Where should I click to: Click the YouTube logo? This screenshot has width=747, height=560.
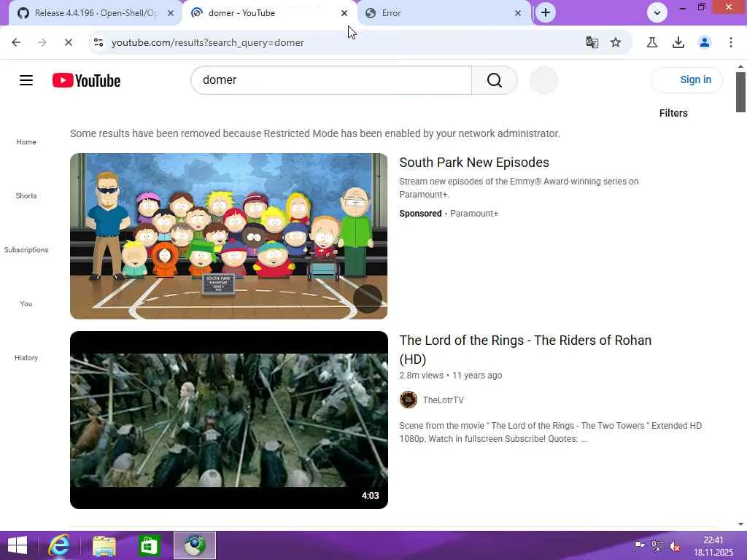pyautogui.click(x=86, y=80)
